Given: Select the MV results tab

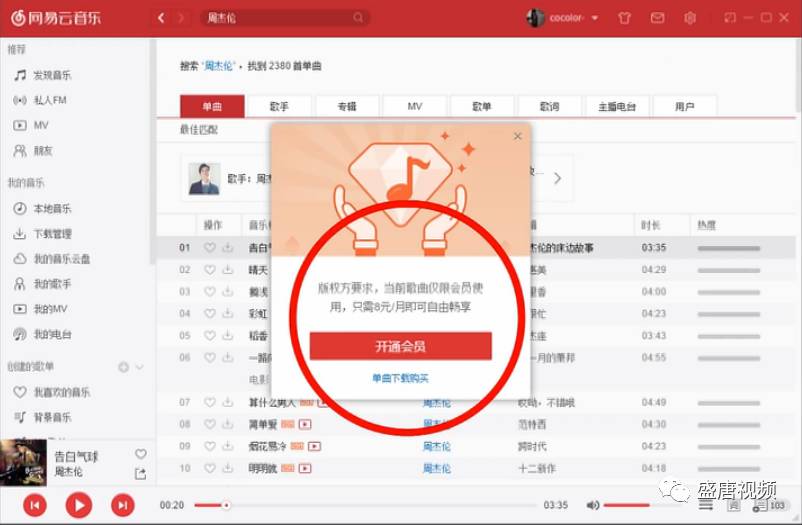Looking at the screenshot, I should tap(415, 106).
